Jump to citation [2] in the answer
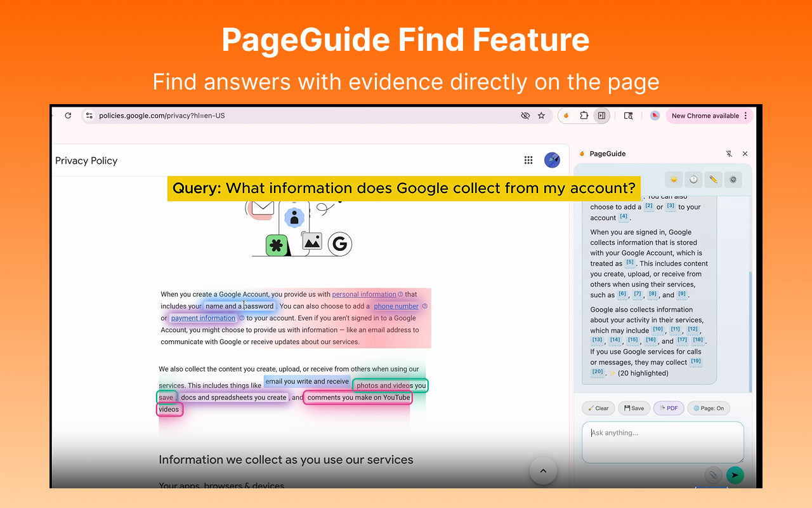The width and height of the screenshot is (812, 508). tap(648, 206)
